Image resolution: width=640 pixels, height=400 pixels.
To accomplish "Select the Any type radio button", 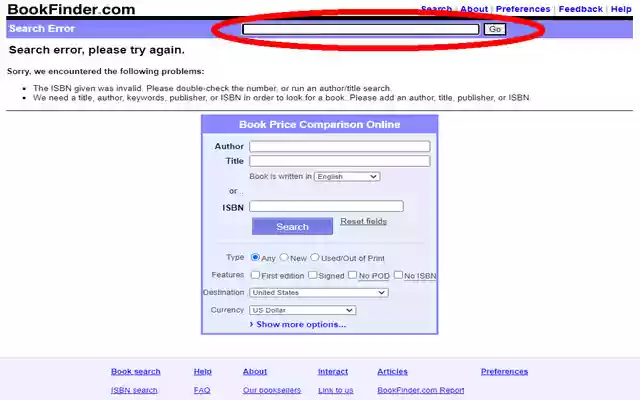I will tap(255, 257).
